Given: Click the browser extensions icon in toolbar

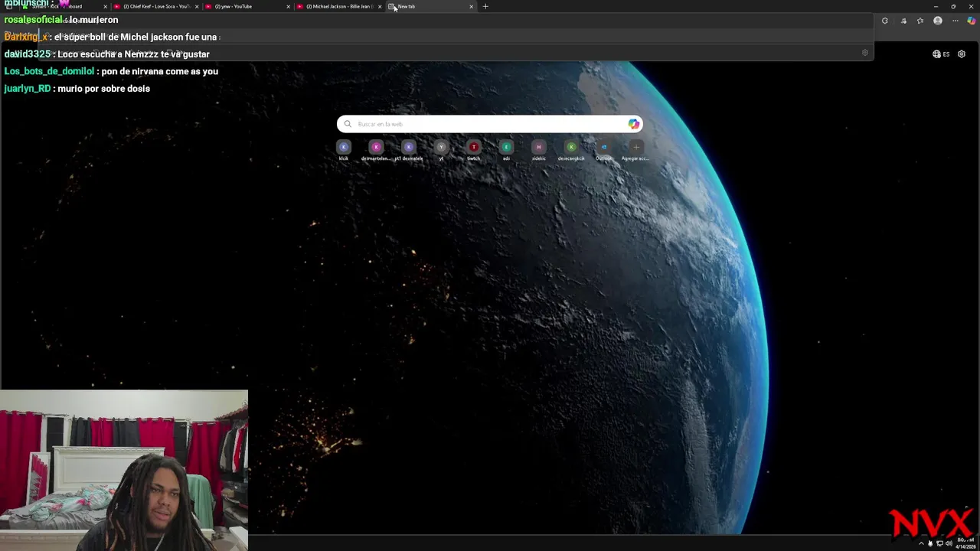Looking at the screenshot, I should [x=885, y=21].
